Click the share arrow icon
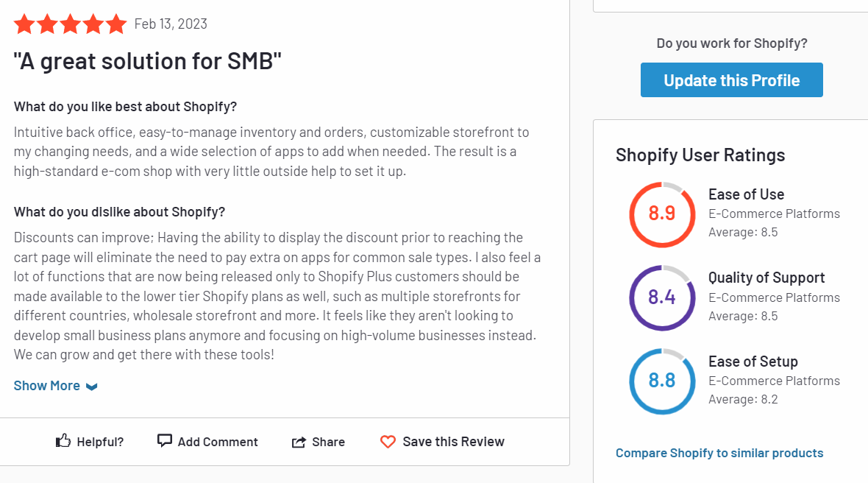868x483 pixels. [x=299, y=442]
